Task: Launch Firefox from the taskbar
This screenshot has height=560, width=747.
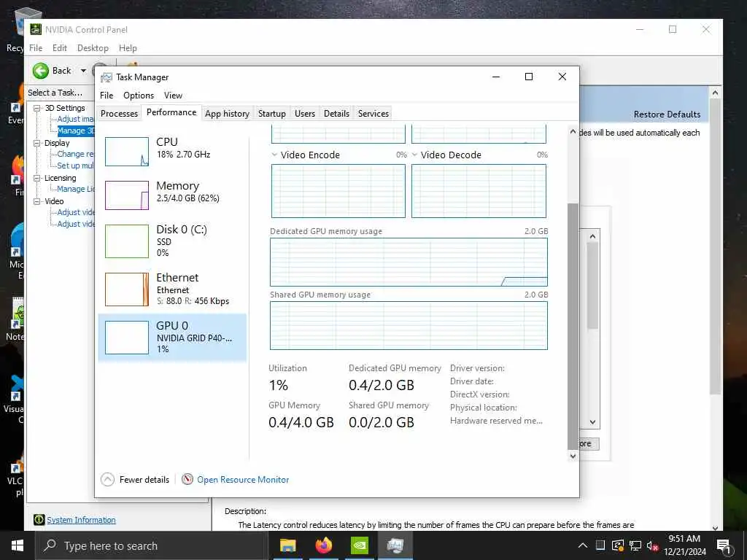Action: tap(323, 545)
